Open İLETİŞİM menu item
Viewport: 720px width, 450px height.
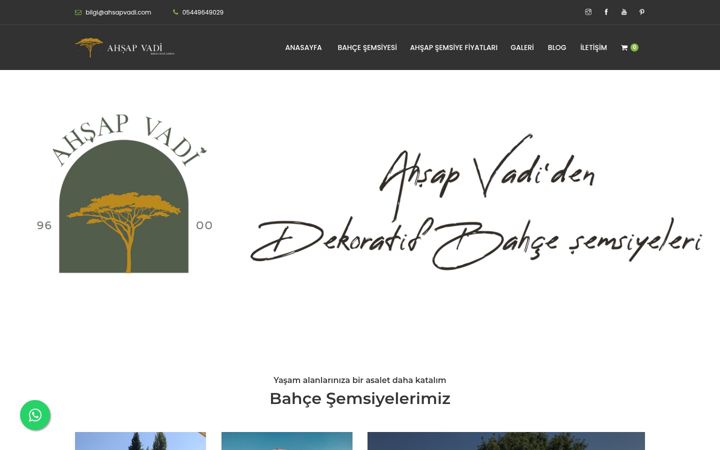coord(593,47)
